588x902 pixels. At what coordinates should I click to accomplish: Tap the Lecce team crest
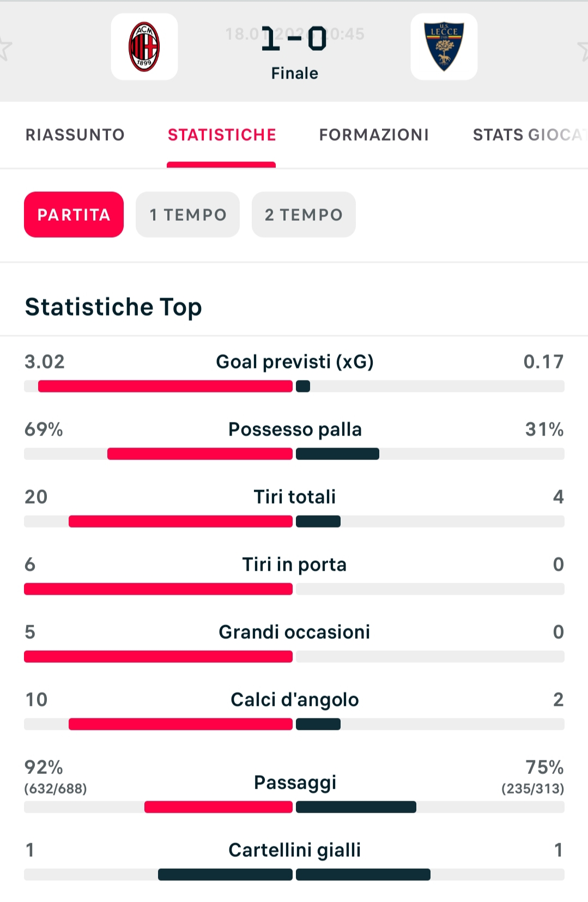click(x=444, y=47)
